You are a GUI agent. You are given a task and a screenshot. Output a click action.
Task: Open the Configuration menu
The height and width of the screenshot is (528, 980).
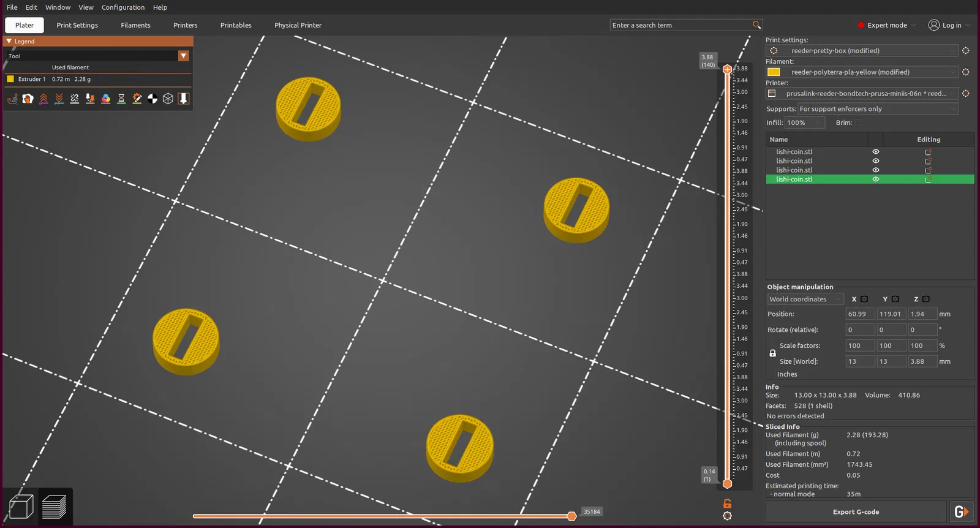pyautogui.click(x=123, y=7)
